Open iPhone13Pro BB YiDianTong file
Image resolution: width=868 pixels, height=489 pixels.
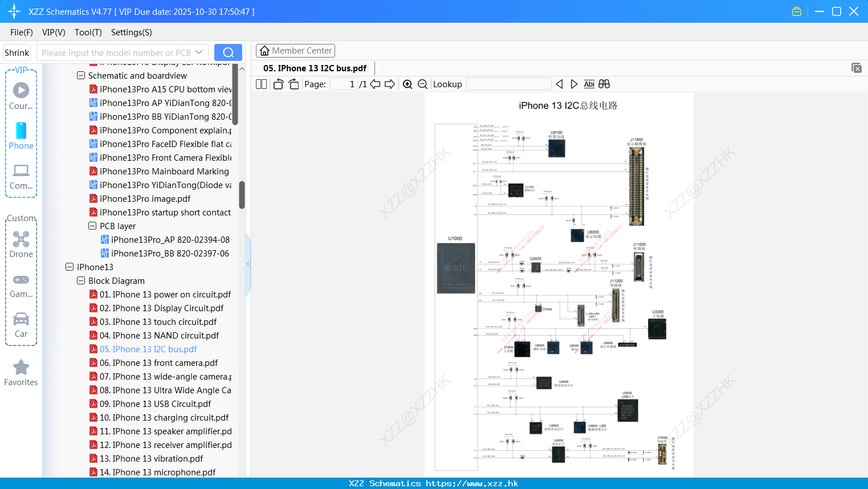[x=161, y=116]
